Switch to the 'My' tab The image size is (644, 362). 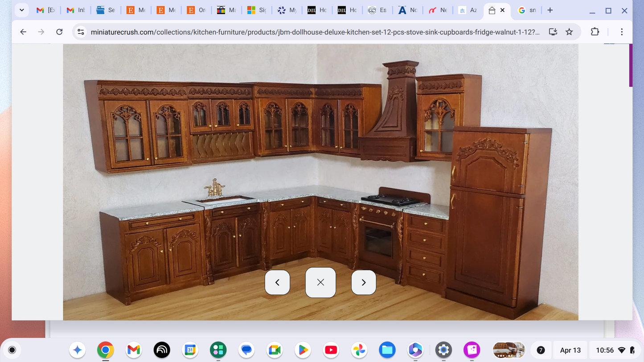287,10
